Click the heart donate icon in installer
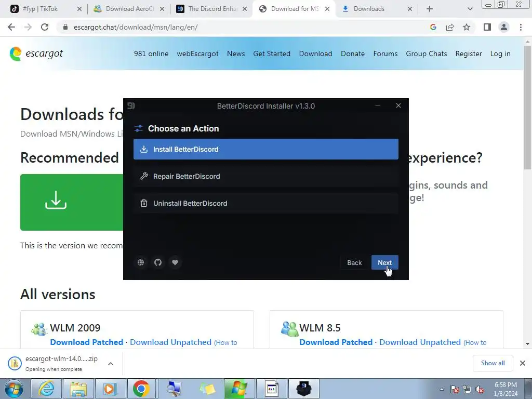This screenshot has width=532, height=399. (175, 262)
